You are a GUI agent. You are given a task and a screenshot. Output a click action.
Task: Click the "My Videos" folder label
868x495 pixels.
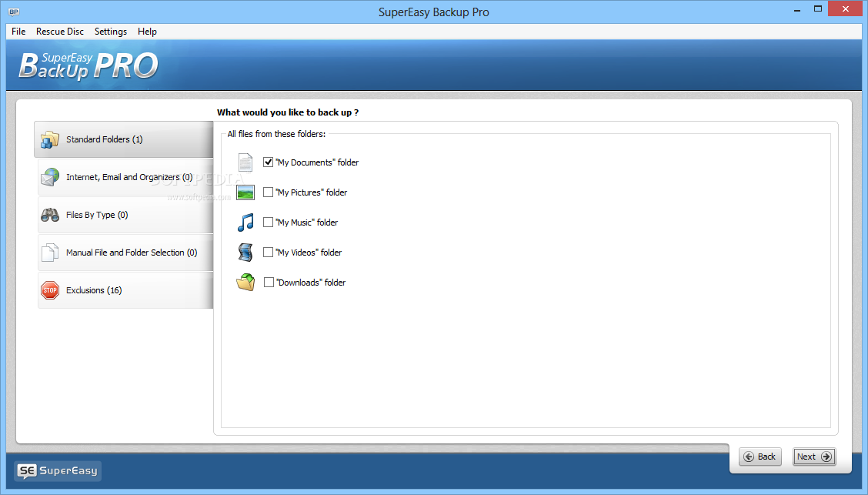click(x=309, y=252)
